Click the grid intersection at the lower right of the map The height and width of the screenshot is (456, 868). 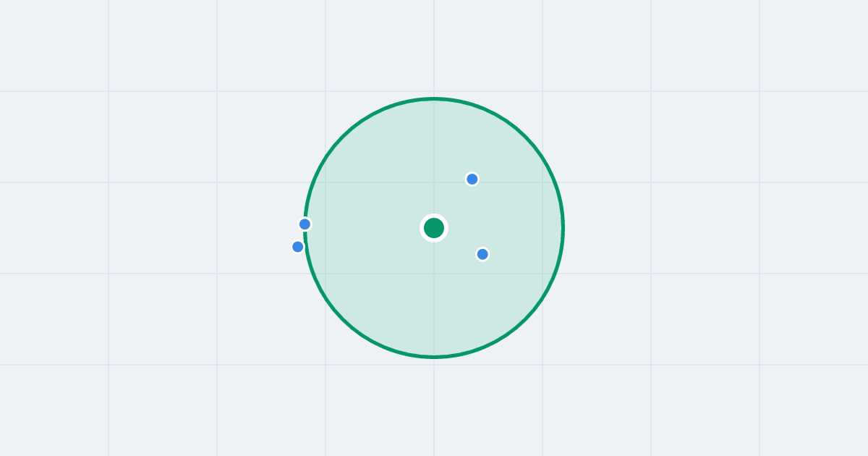759,365
